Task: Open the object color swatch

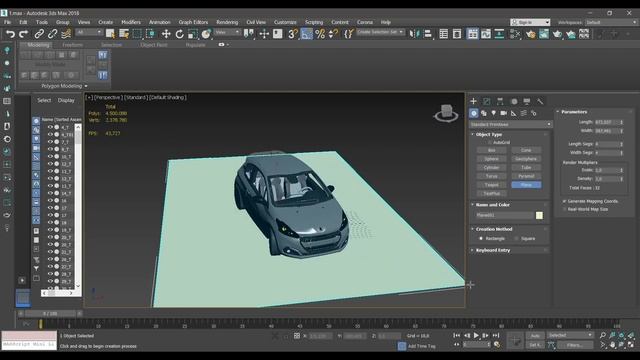Action: tap(539, 215)
